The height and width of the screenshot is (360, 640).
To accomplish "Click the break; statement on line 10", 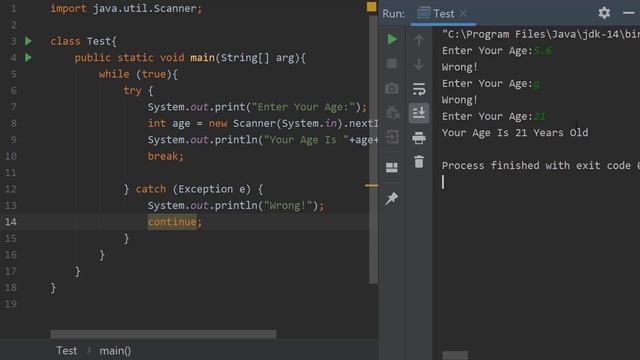I will tap(166, 156).
